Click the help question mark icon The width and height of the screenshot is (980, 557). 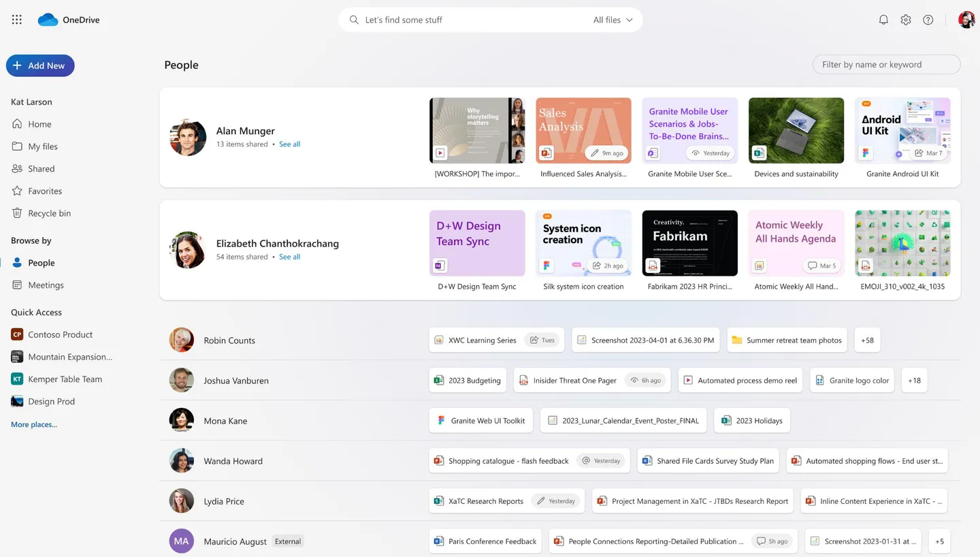click(928, 20)
